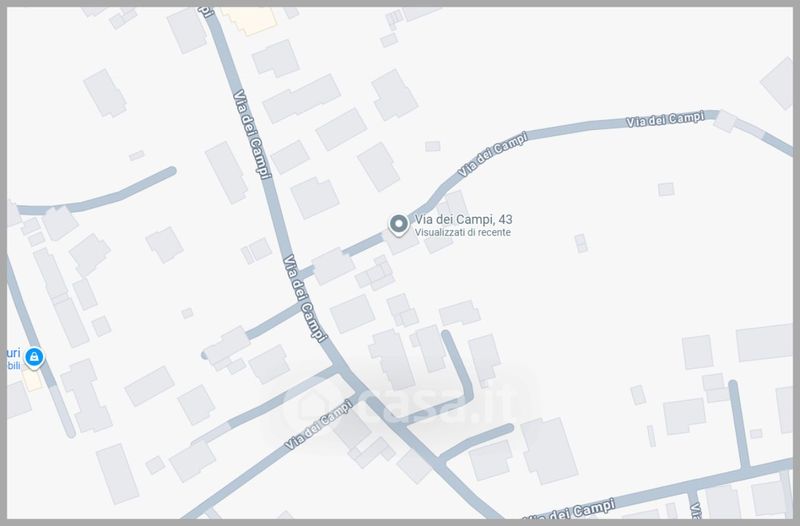
Task: Click the curved-road "Via dei Campi" label above the pin
Action: pos(492,155)
